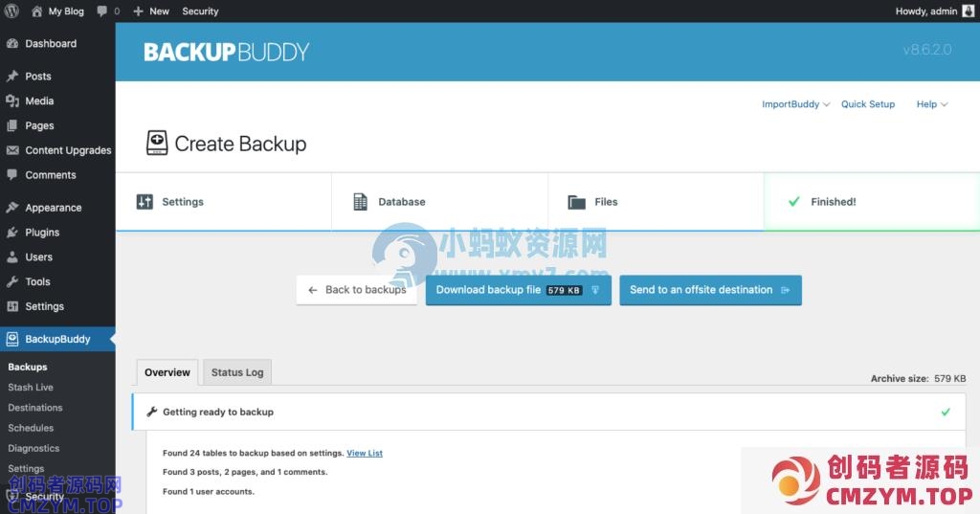Open the comments bubble icon in admin bar
This screenshot has height=514, width=980.
102,11
